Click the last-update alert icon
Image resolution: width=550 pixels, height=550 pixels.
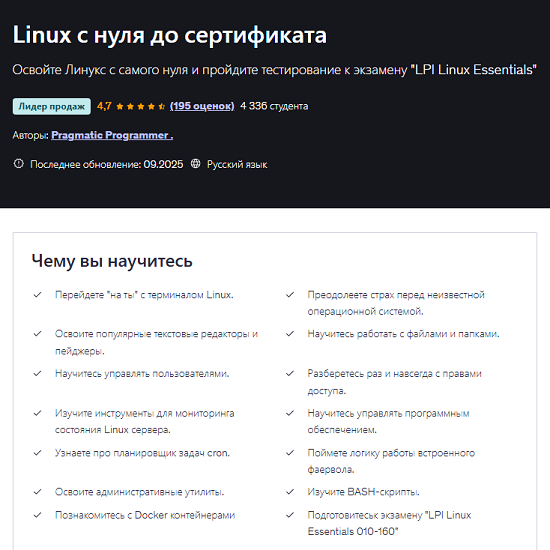point(19,164)
